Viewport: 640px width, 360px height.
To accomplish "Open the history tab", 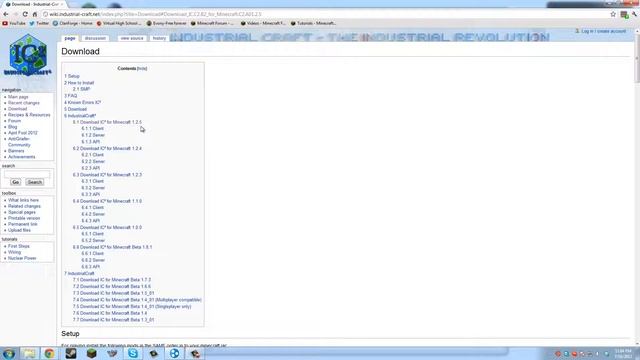I will tap(159, 38).
